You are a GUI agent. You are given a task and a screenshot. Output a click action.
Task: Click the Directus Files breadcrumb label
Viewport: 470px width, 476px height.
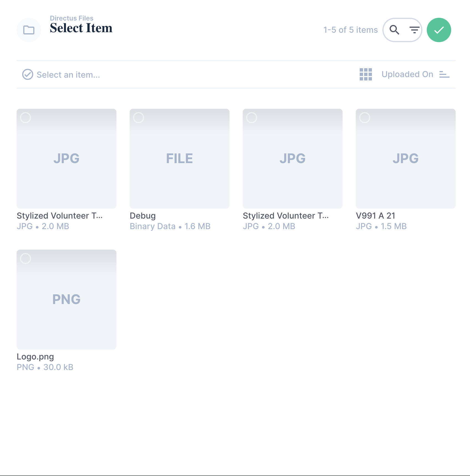click(x=71, y=18)
